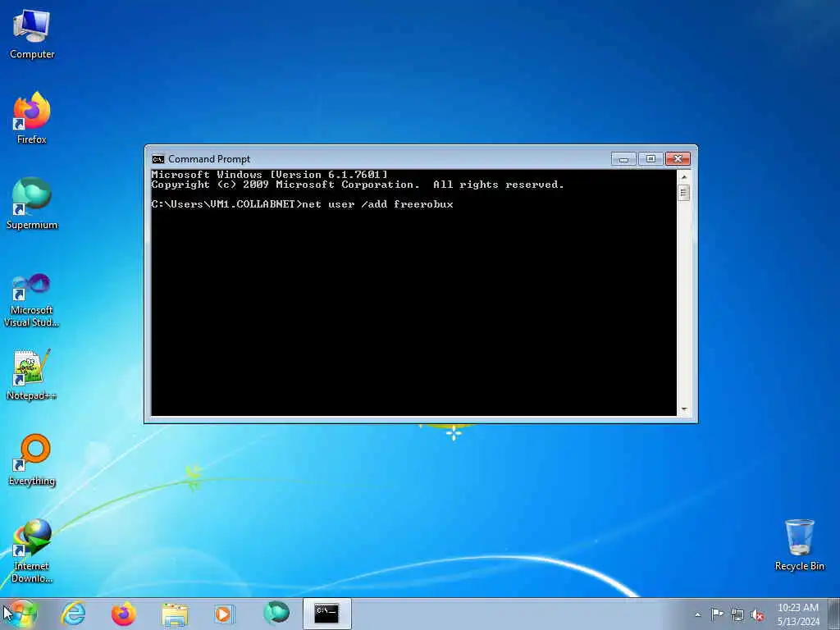
Task: Select the Microsoft Visual Studio desktop shortcut
Action: click(32, 300)
